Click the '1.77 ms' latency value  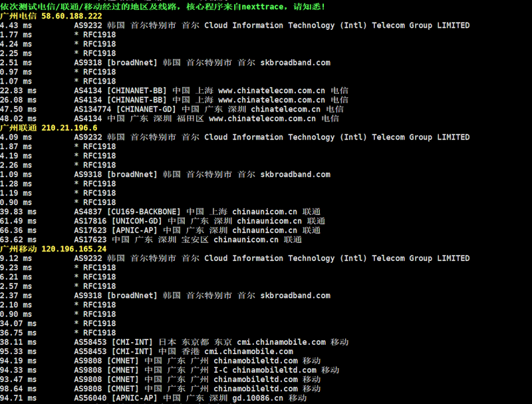pos(16,35)
